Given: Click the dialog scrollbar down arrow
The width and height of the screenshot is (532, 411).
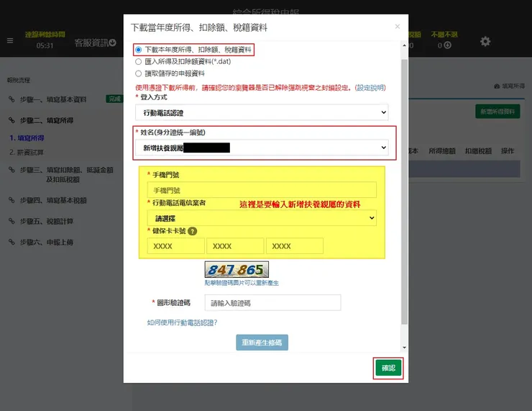Looking at the screenshot, I should coord(404,347).
